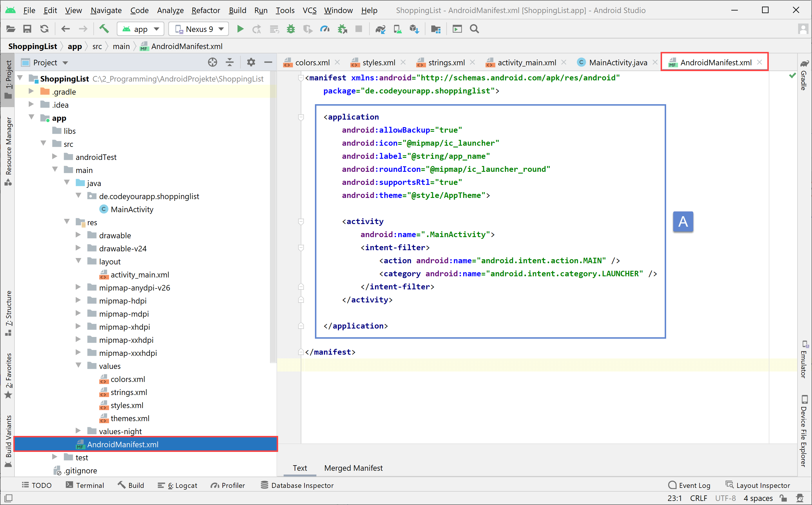
Task: Toggle the 7: Structure tool window
Action: tap(8, 313)
